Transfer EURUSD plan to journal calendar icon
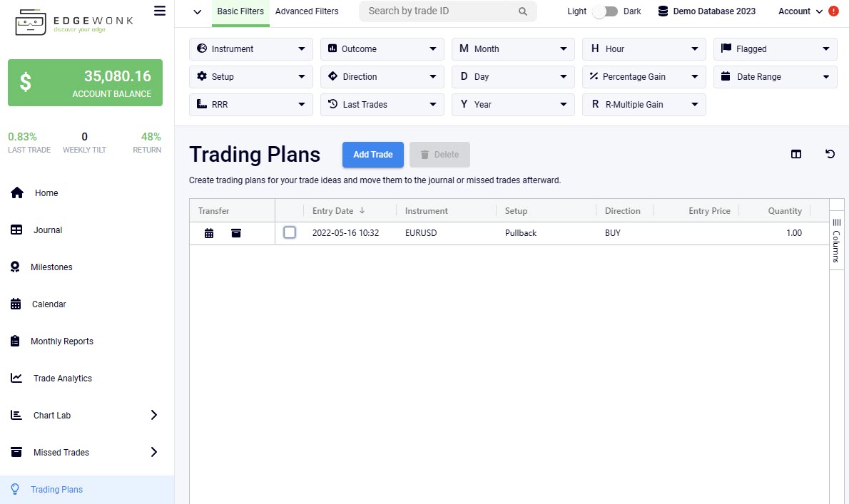Viewport: 849px width, 504px height. coord(209,233)
